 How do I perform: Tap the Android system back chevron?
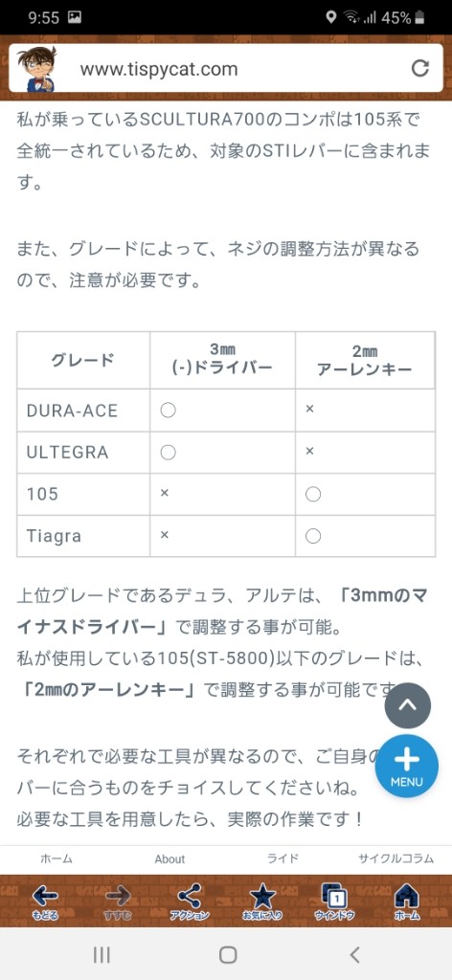(x=354, y=954)
